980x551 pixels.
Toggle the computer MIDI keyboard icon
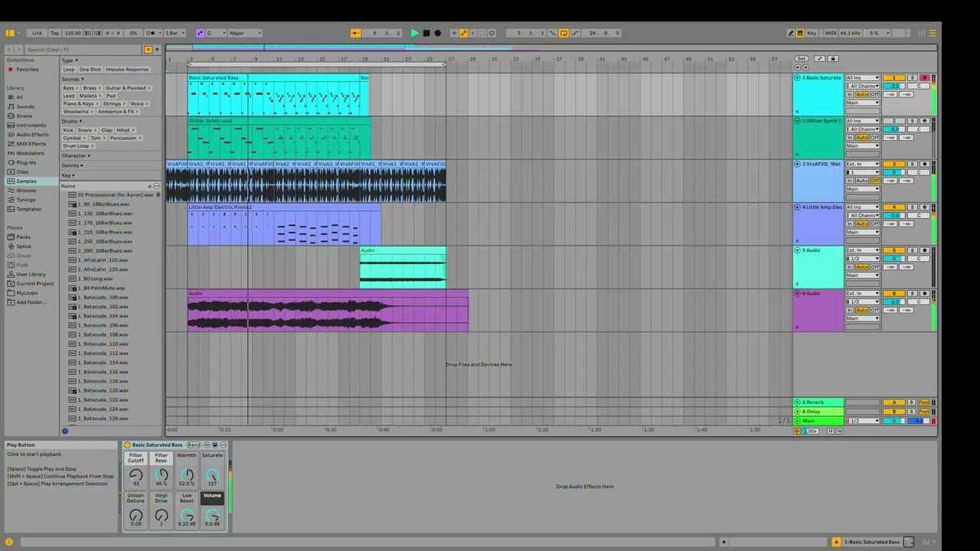tap(800, 33)
